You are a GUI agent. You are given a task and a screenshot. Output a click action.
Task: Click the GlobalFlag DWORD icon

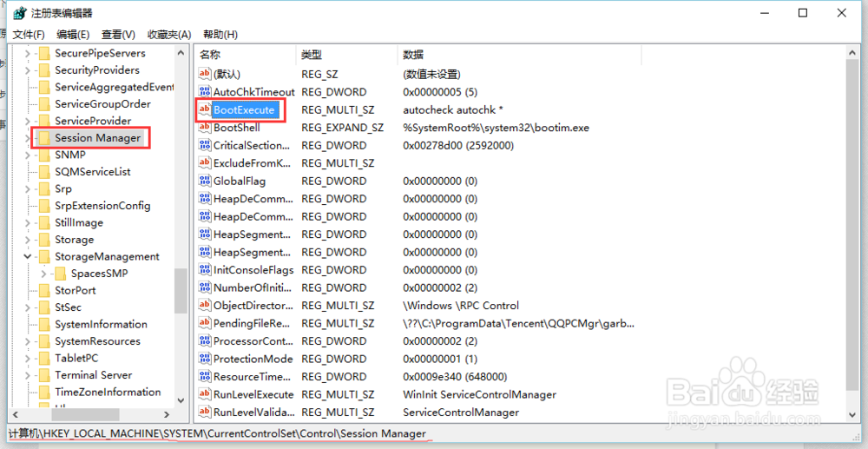pos(205,181)
